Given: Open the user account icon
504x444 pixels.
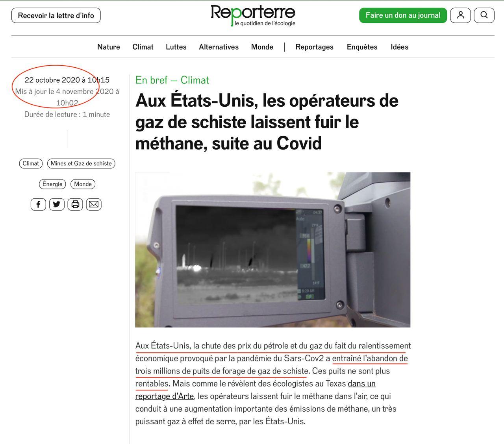Looking at the screenshot, I should 460,15.
